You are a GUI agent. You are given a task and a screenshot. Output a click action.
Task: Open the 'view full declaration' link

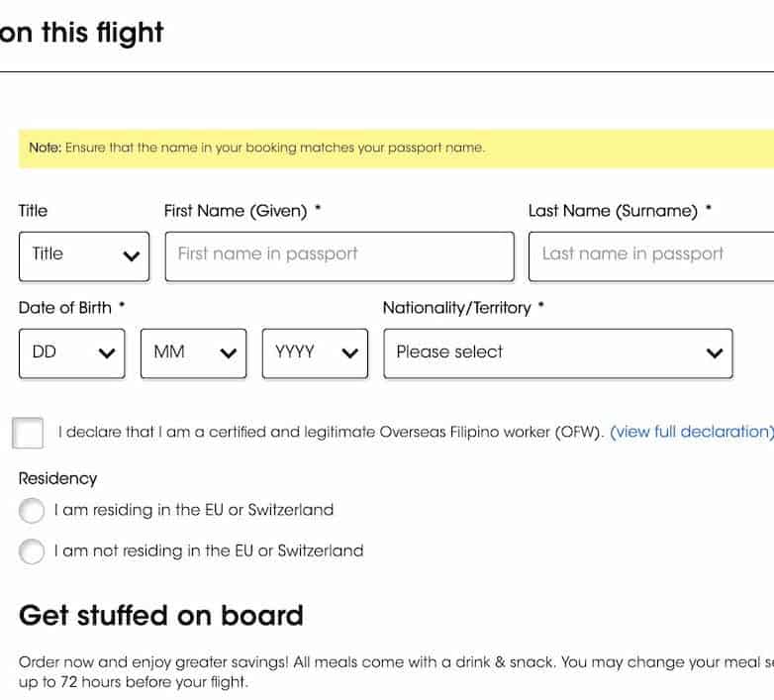(691, 432)
